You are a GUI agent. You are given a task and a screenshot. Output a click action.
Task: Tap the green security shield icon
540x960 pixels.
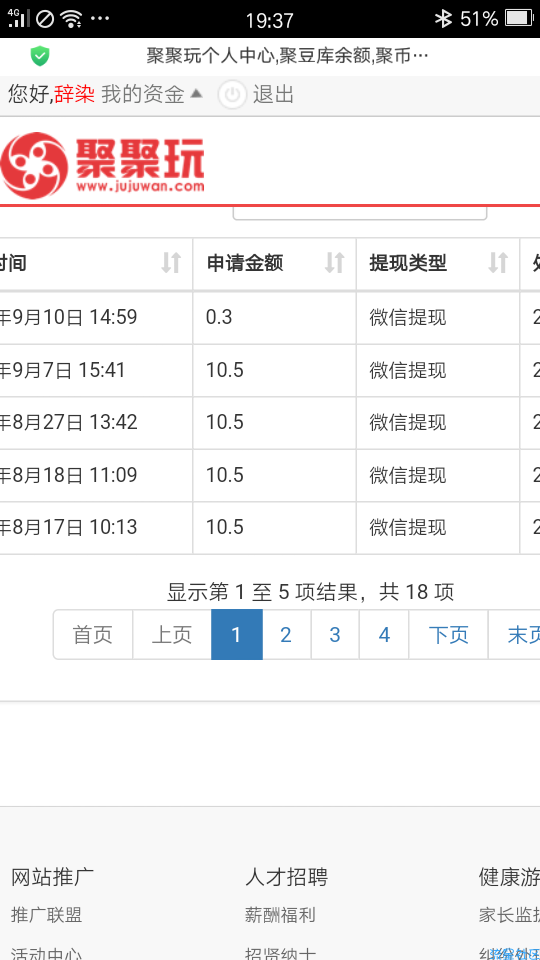click(40, 56)
